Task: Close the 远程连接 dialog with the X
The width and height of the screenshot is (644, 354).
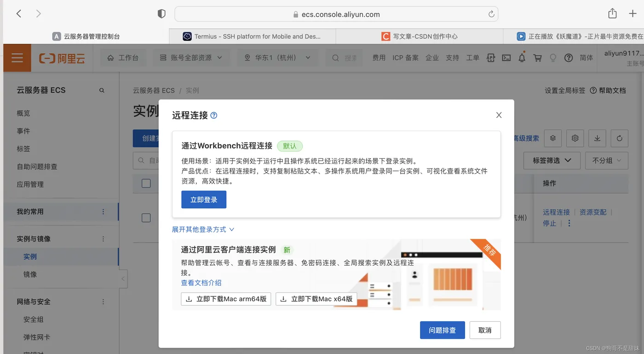Action: [x=499, y=115]
